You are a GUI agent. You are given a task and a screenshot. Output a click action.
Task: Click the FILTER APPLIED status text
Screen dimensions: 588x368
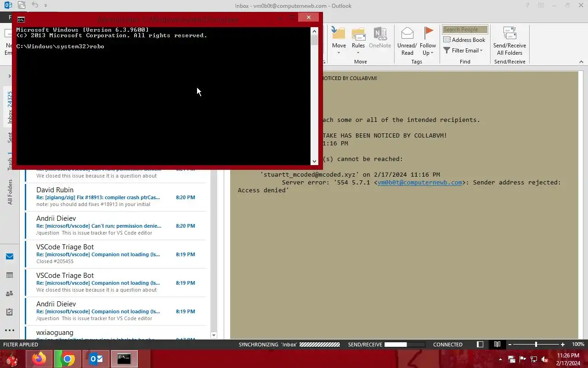click(x=21, y=344)
